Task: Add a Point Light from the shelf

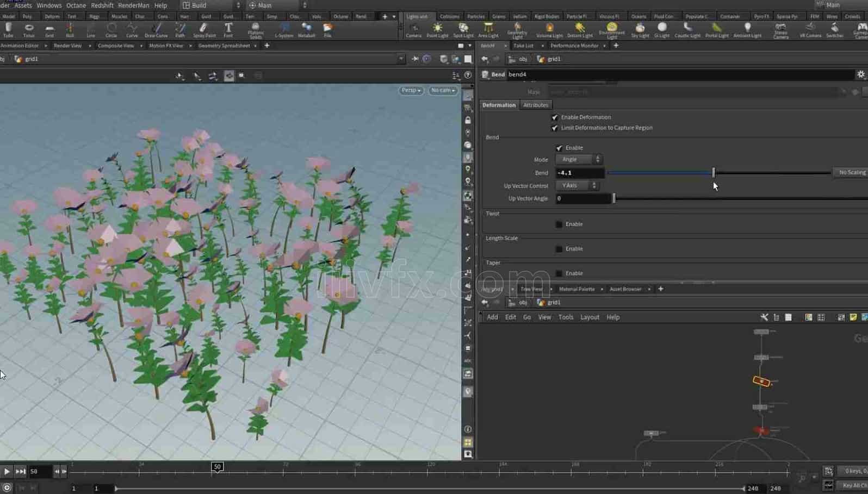Action: [437, 30]
